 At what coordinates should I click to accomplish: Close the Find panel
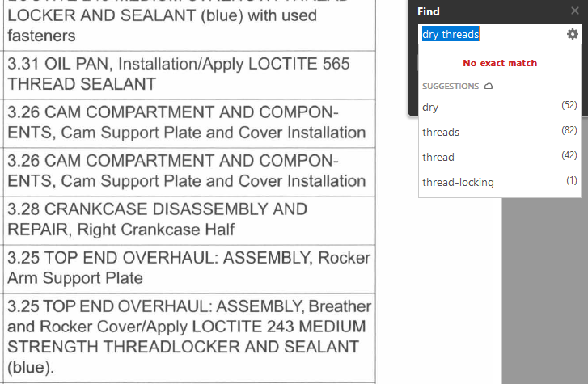click(x=574, y=11)
